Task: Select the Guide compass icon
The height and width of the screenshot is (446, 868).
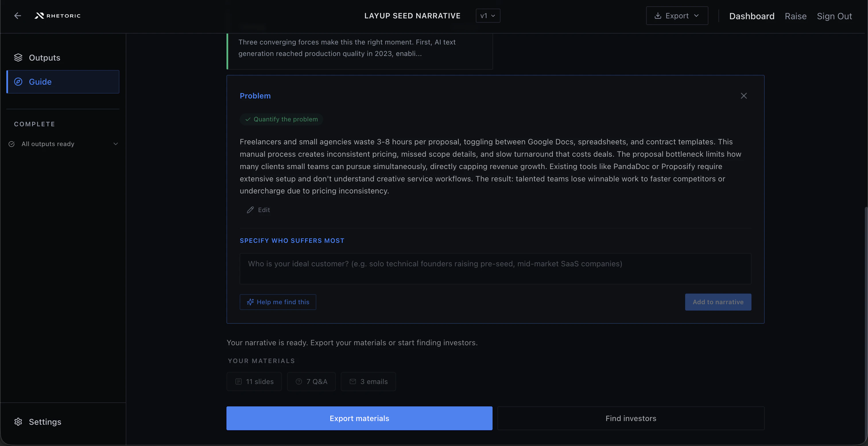Action: pos(18,82)
